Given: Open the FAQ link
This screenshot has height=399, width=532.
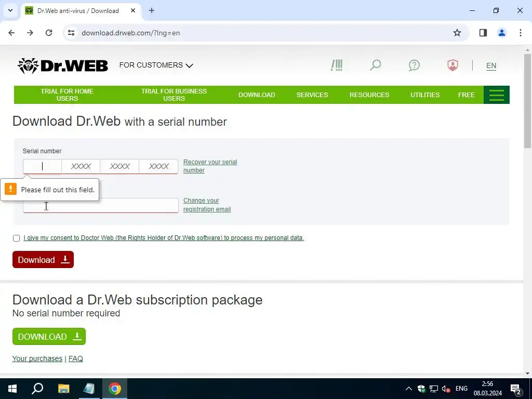Looking at the screenshot, I should pos(76,358).
